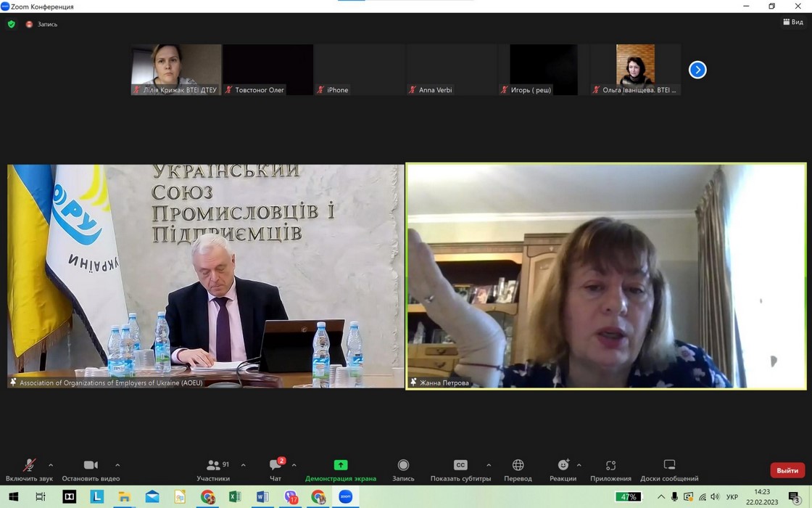Toggle Show subtitles CC button
Viewport: 812px width, 508px height.
460,469
